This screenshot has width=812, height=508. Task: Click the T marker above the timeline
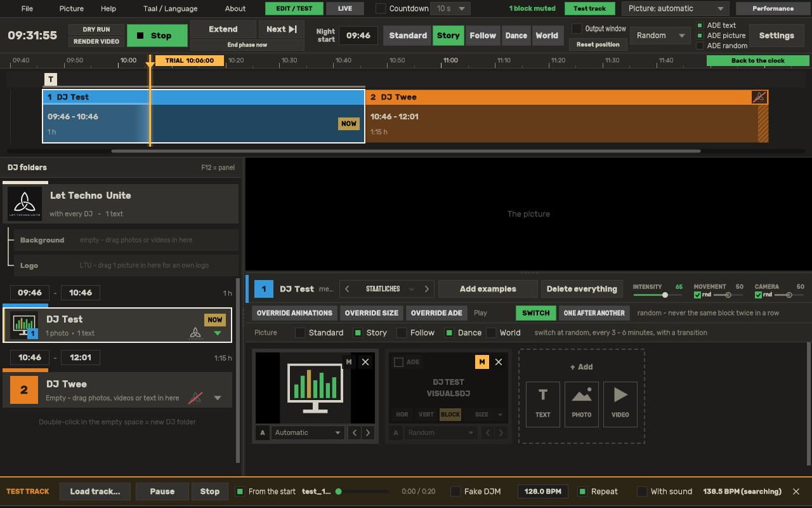51,79
